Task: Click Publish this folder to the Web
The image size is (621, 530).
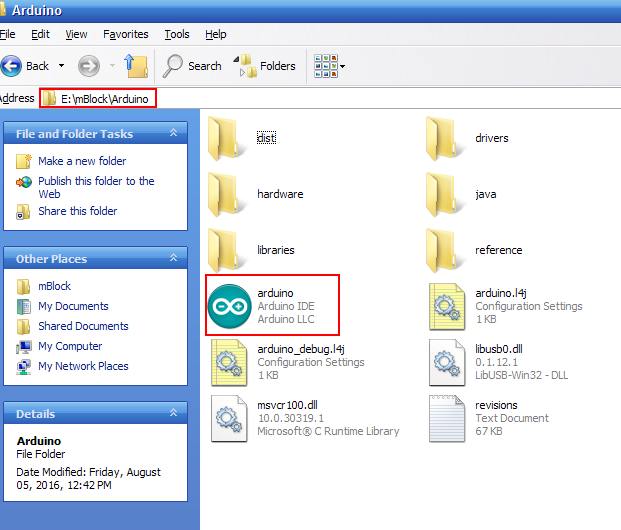Action: [x=96, y=187]
